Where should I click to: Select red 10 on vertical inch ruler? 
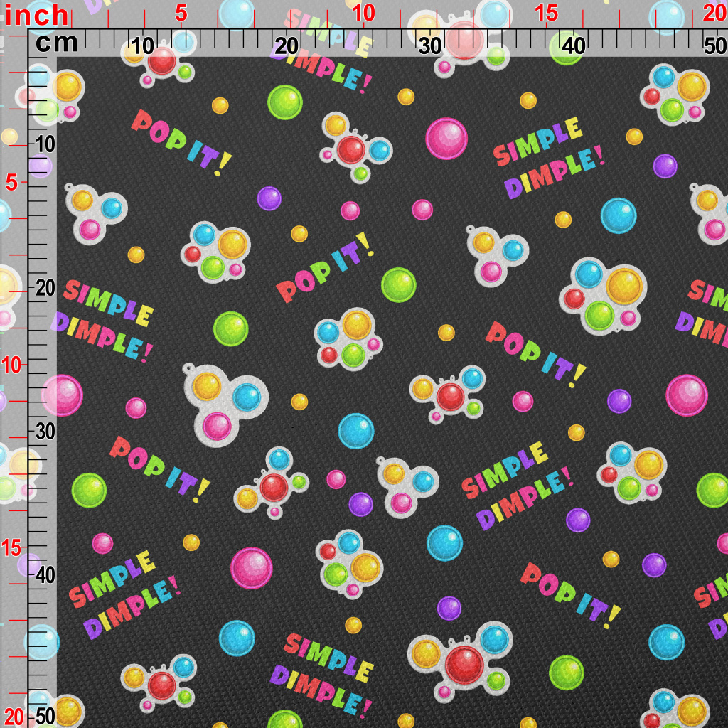pos(11,365)
